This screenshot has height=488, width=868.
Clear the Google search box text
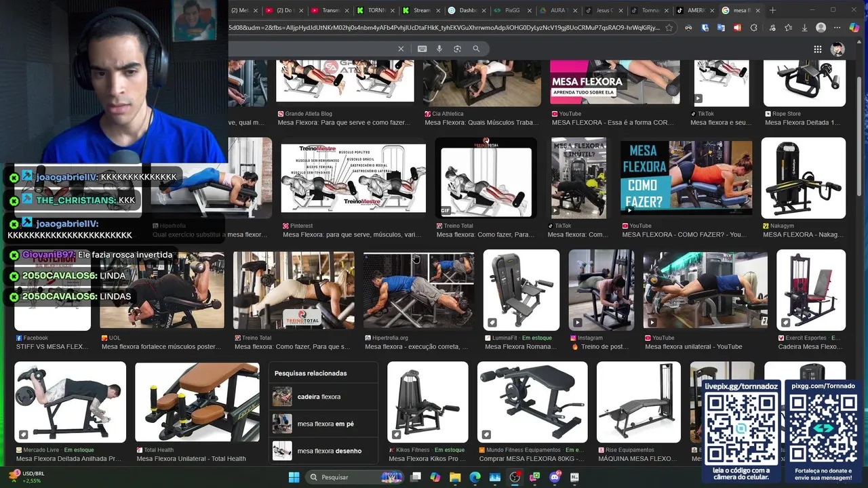(x=401, y=49)
